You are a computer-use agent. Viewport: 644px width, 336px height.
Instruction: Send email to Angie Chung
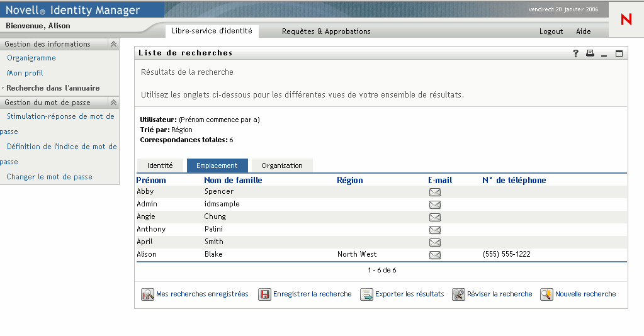click(x=435, y=217)
